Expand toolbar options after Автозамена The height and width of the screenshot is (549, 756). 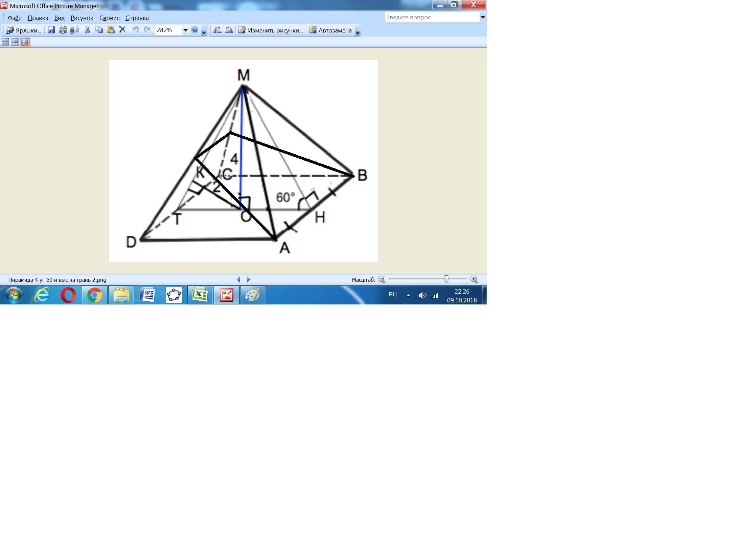coord(358,32)
